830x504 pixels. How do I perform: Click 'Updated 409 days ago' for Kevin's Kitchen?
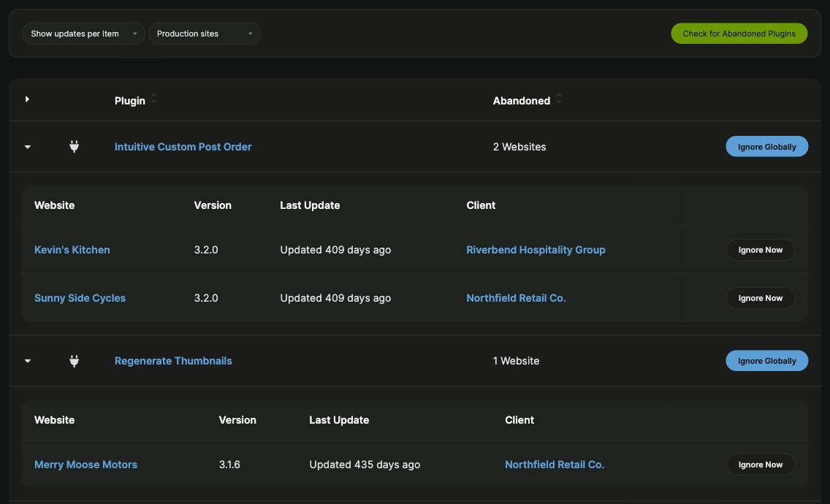335,250
